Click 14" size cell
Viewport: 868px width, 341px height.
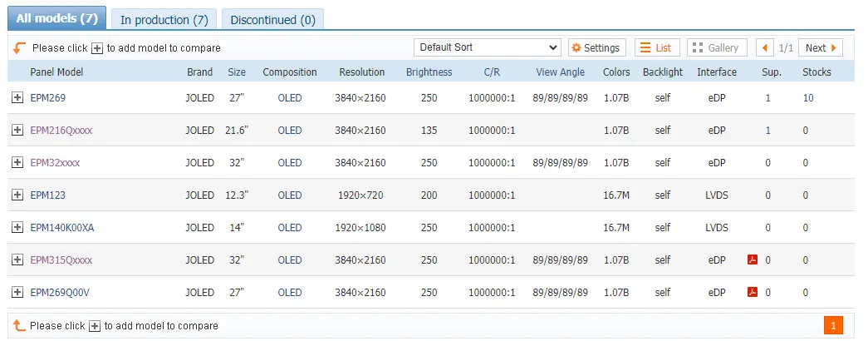(x=237, y=227)
